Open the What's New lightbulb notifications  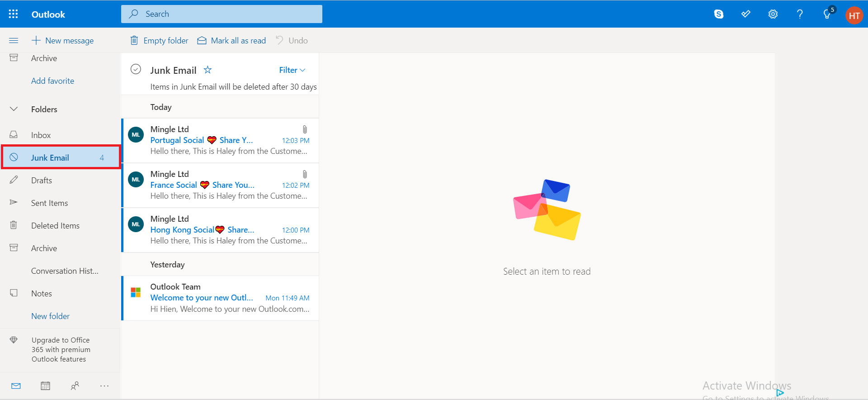click(827, 14)
